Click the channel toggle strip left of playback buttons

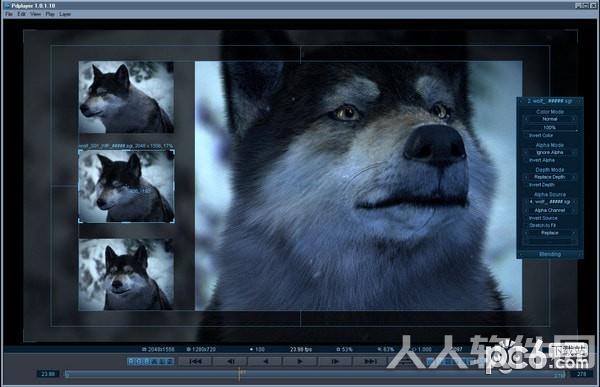pyautogui.click(x=151, y=361)
